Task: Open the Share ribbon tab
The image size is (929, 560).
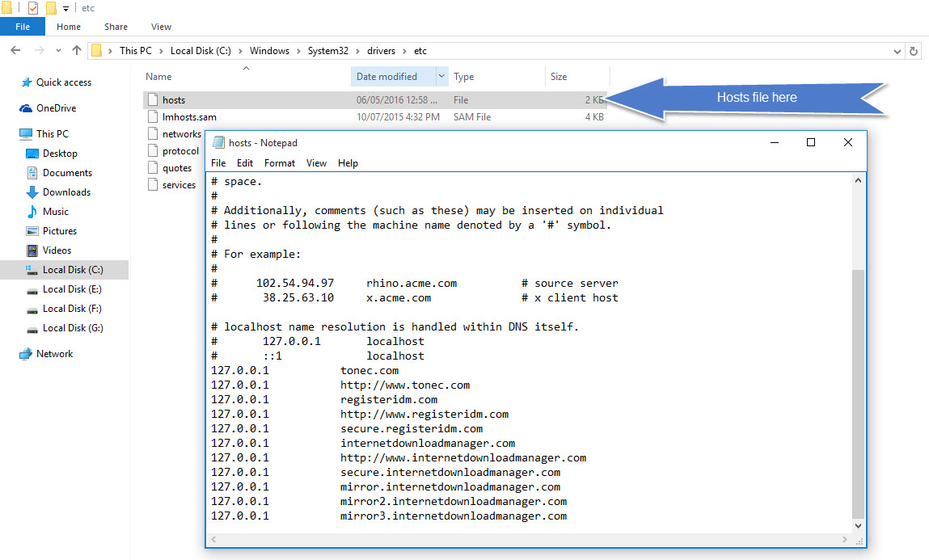Action: coord(116,27)
